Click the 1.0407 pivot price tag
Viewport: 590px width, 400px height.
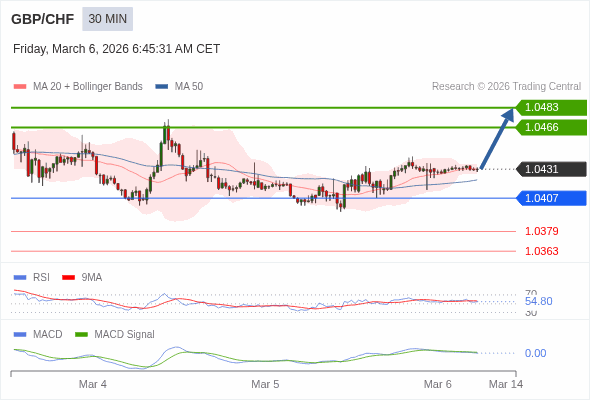(x=551, y=198)
